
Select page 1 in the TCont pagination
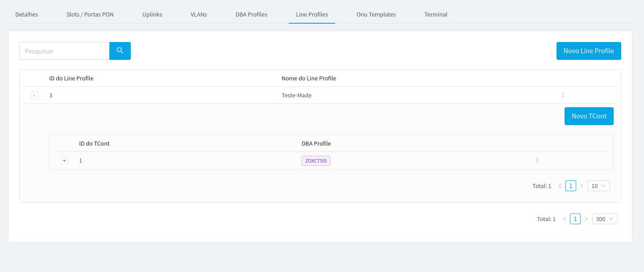571,185
